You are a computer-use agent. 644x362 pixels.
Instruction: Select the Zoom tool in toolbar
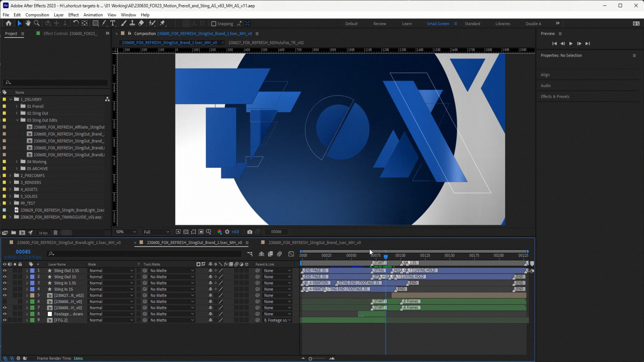pos(37,23)
